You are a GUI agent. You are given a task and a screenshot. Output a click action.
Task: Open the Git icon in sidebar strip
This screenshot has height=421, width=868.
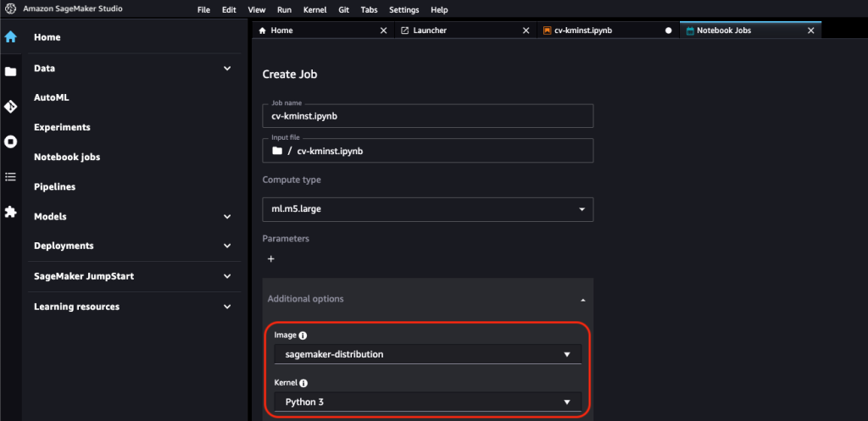[x=10, y=107]
